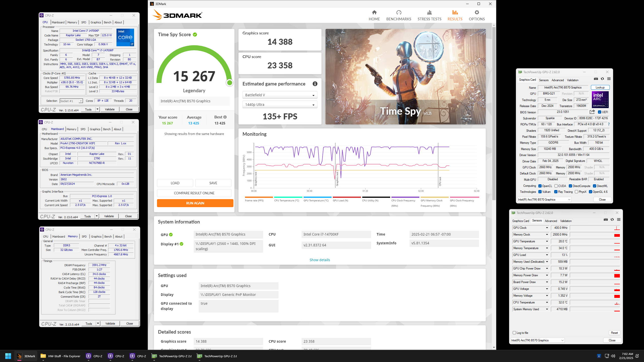Open Validation tab in GPU-Z Sensors window
The height and width of the screenshot is (362, 644).
pos(566,221)
